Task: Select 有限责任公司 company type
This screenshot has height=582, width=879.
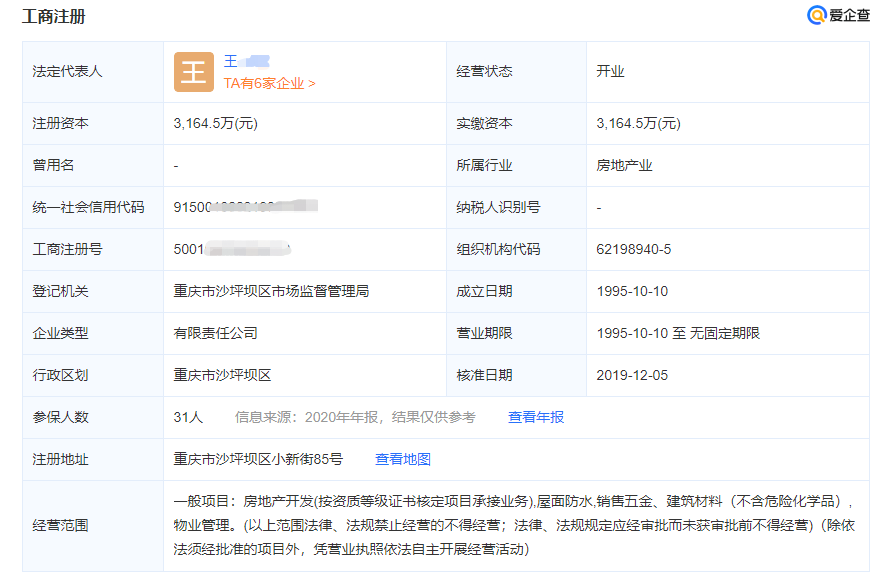Action: [x=215, y=333]
